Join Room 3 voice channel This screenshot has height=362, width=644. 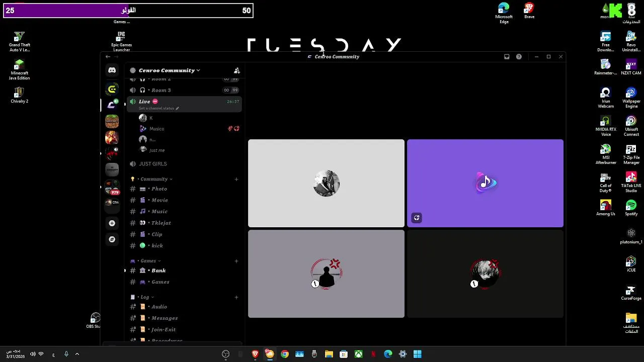[184, 90]
